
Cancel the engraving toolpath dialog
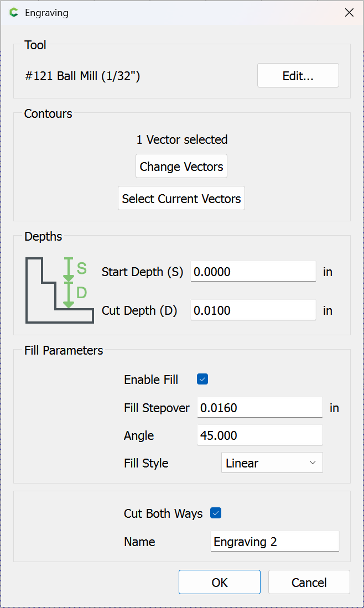click(309, 582)
